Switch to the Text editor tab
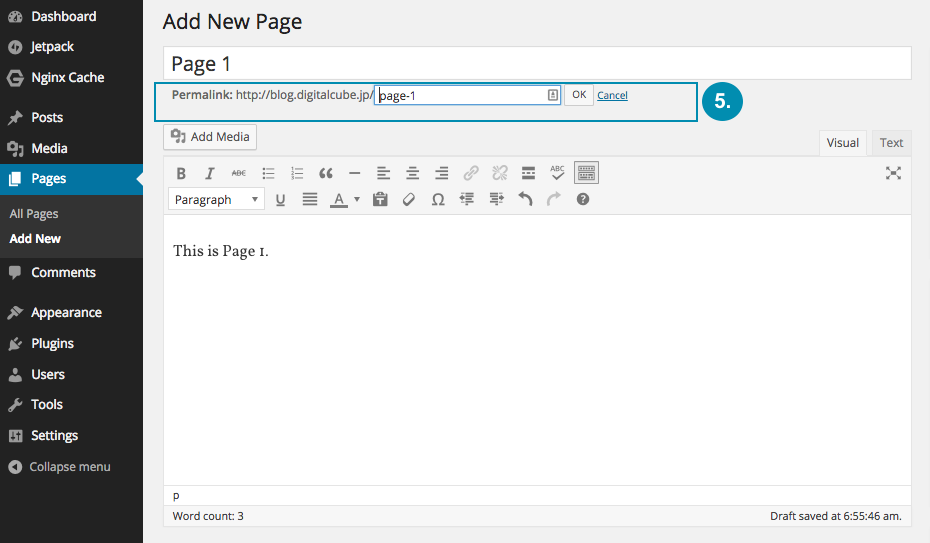 click(891, 143)
